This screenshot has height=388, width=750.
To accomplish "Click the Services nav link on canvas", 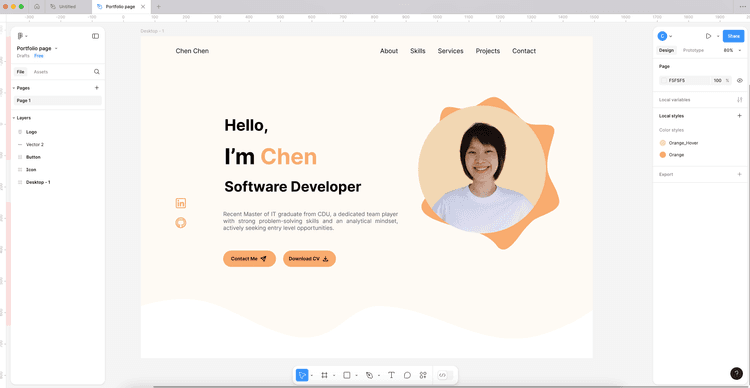I will click(x=451, y=51).
